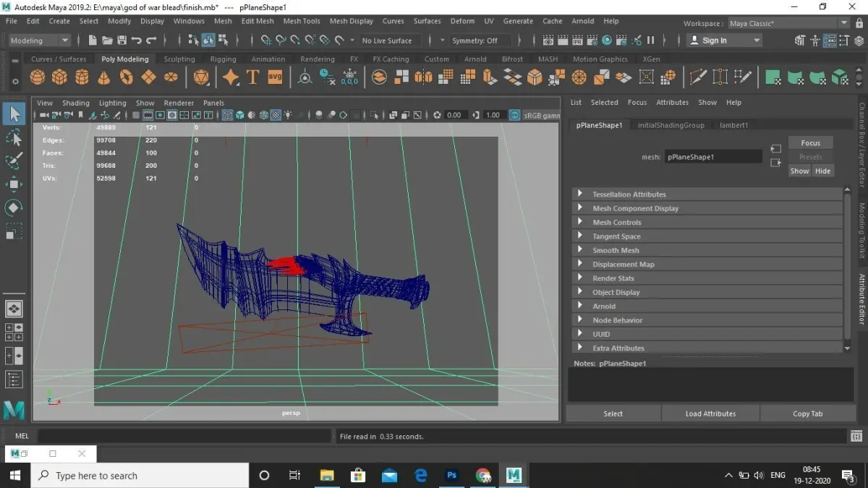Image resolution: width=868 pixels, height=488 pixels.
Task: Open the viewport Shading menu
Action: 76,103
